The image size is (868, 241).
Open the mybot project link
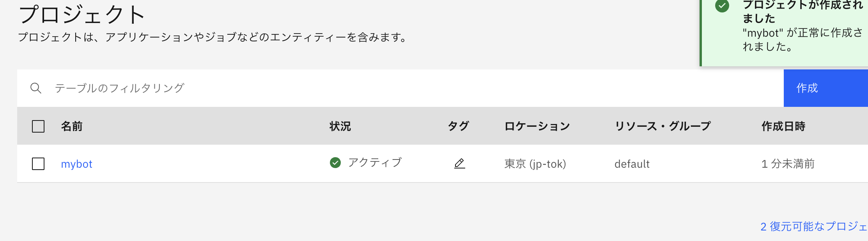pos(77,164)
